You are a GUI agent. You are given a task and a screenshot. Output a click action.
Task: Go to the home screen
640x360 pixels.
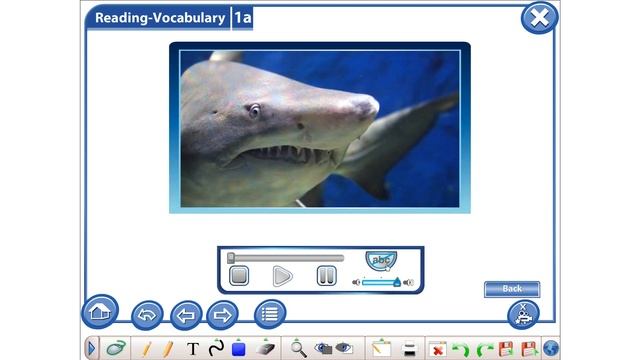(100, 312)
